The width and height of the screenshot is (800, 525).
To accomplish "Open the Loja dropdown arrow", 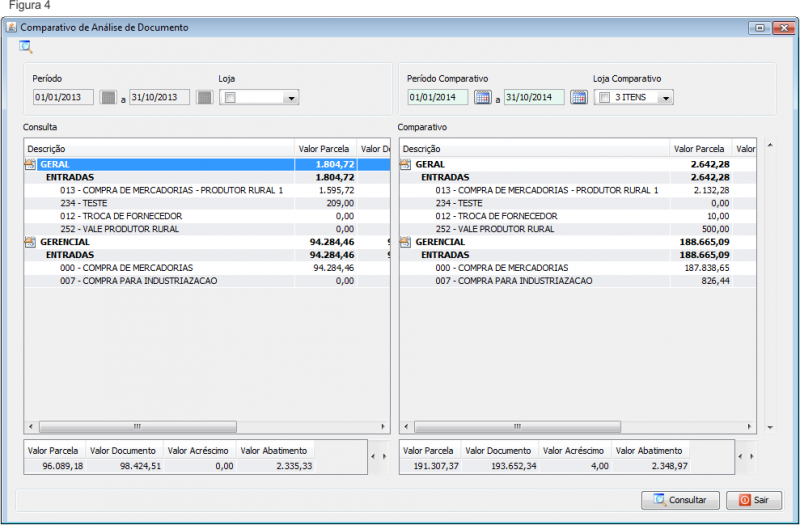I will point(291,98).
